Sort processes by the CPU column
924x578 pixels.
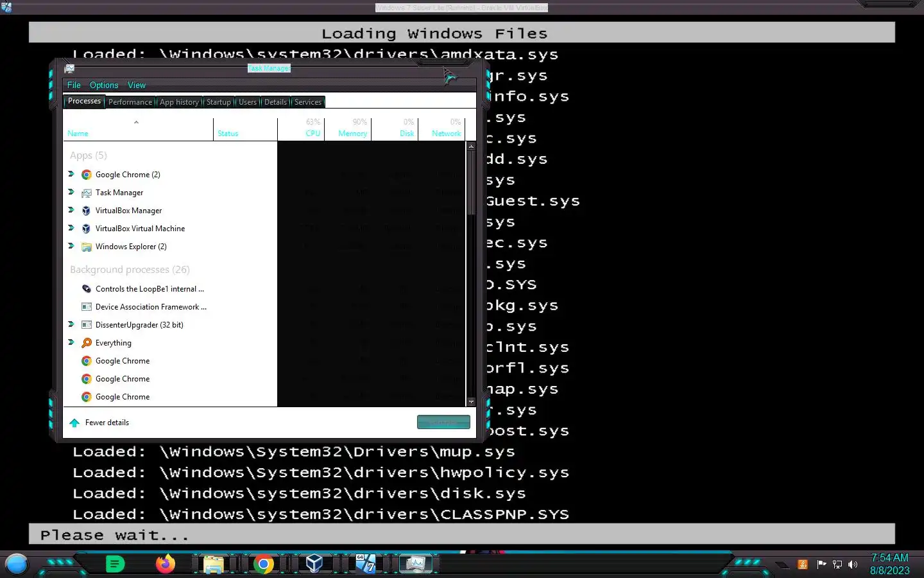coord(301,129)
